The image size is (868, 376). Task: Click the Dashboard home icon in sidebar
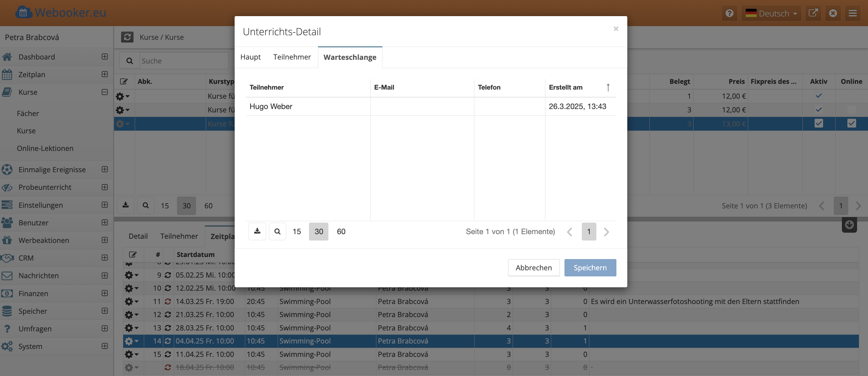coord(7,57)
